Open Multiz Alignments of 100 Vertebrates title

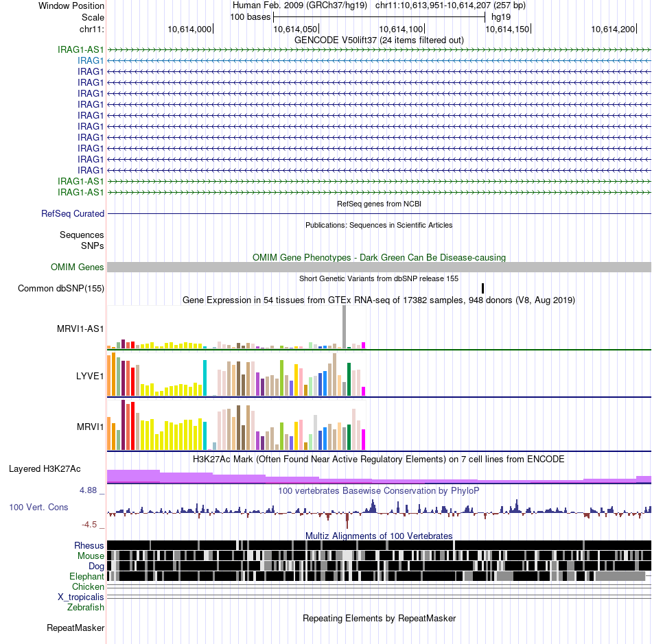pos(379,536)
